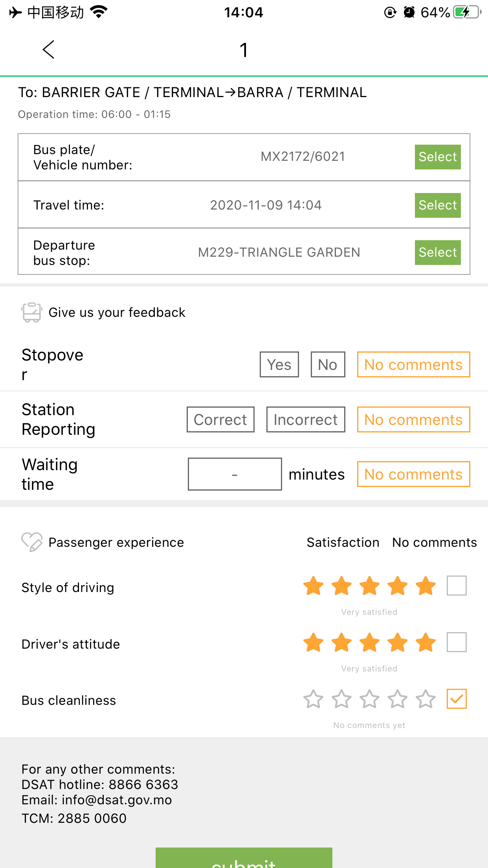Mark Station Reporting as Correct
The height and width of the screenshot is (868, 488).
pyautogui.click(x=220, y=419)
